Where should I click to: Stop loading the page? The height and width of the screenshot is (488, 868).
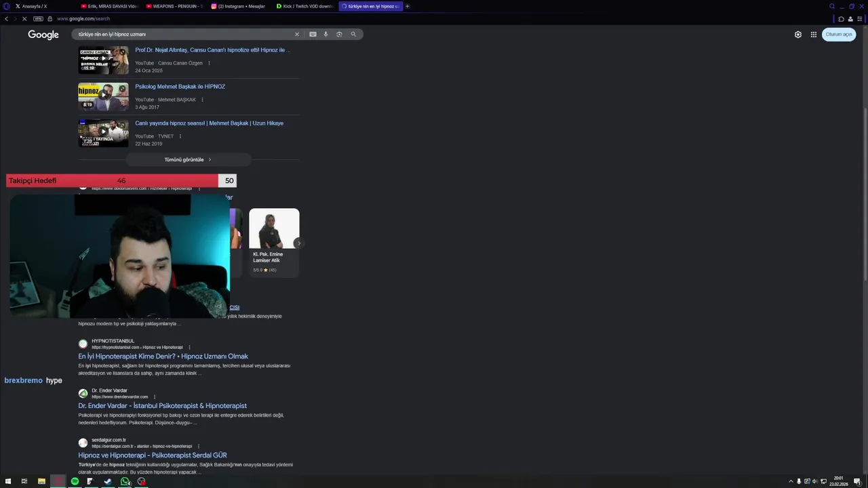24,19
